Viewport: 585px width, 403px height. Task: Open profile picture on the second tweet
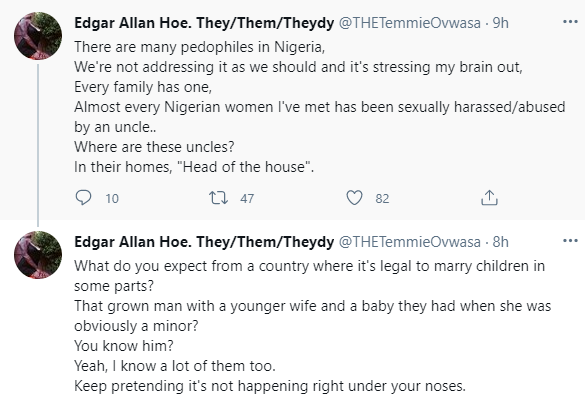coord(38,255)
